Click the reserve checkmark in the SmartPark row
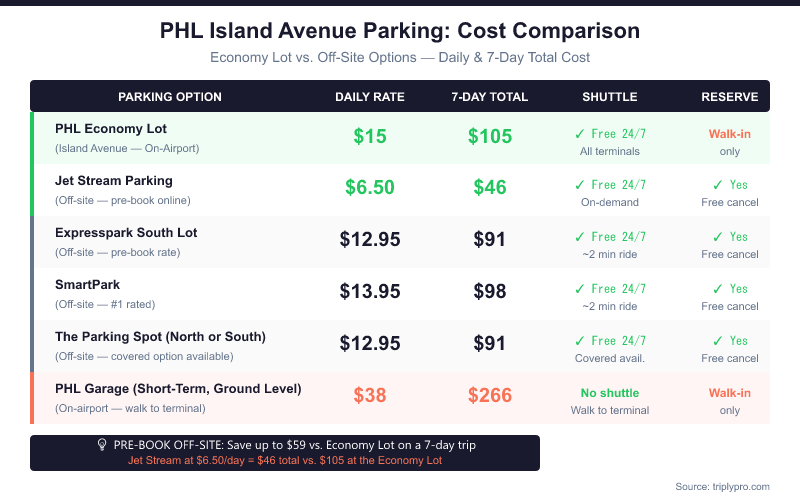 tap(718, 289)
